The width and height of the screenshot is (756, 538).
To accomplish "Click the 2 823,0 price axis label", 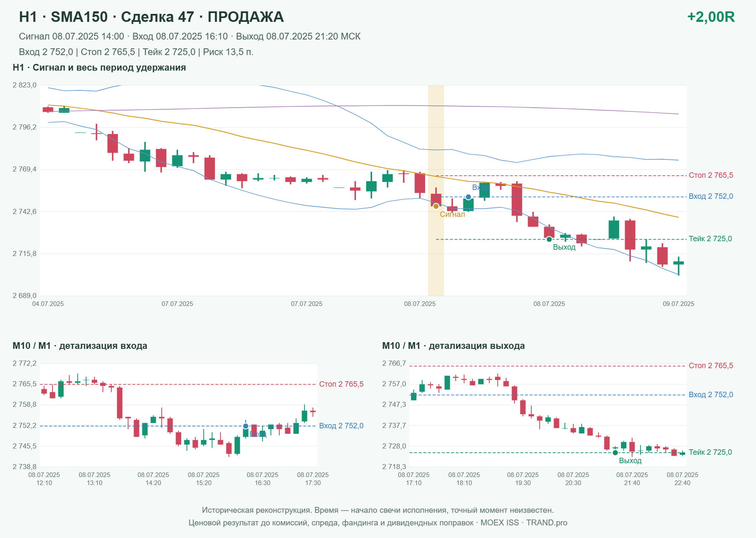I will (x=24, y=85).
